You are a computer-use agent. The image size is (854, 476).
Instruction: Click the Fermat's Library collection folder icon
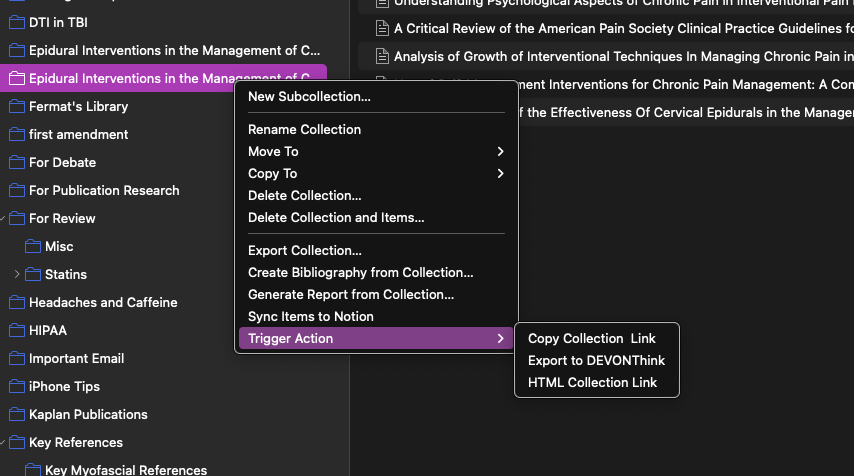pyautogui.click(x=17, y=106)
